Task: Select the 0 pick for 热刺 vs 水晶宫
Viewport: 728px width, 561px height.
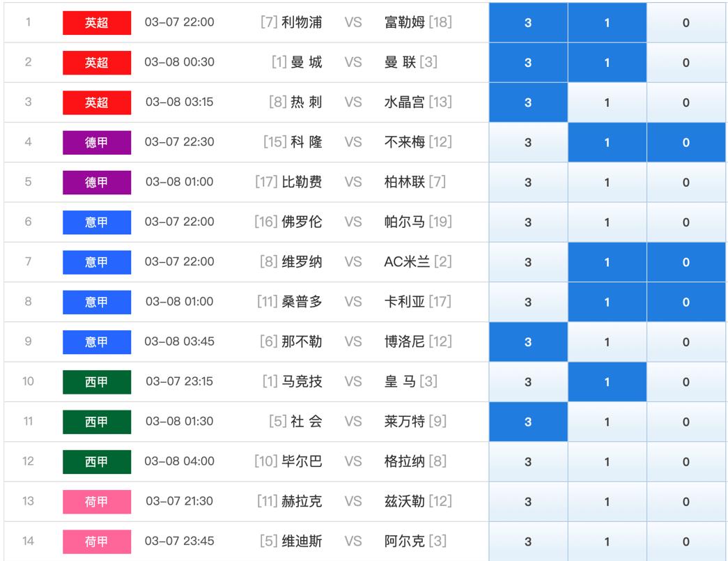Action: (x=686, y=102)
